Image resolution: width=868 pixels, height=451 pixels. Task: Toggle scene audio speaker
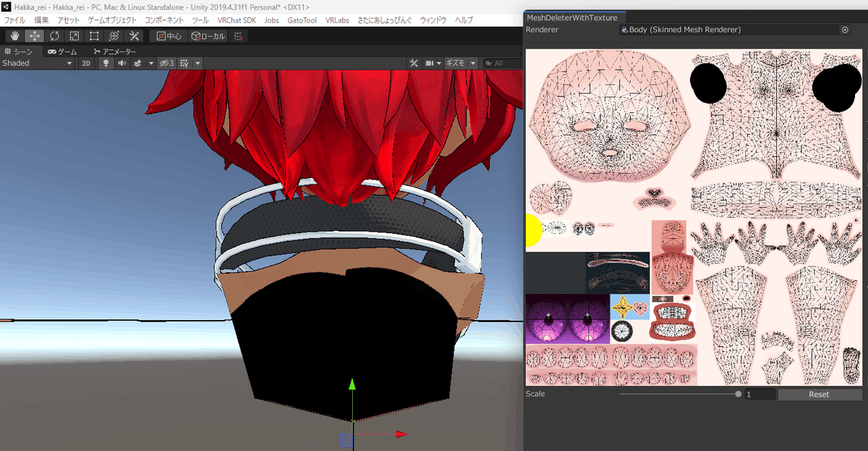pos(122,64)
